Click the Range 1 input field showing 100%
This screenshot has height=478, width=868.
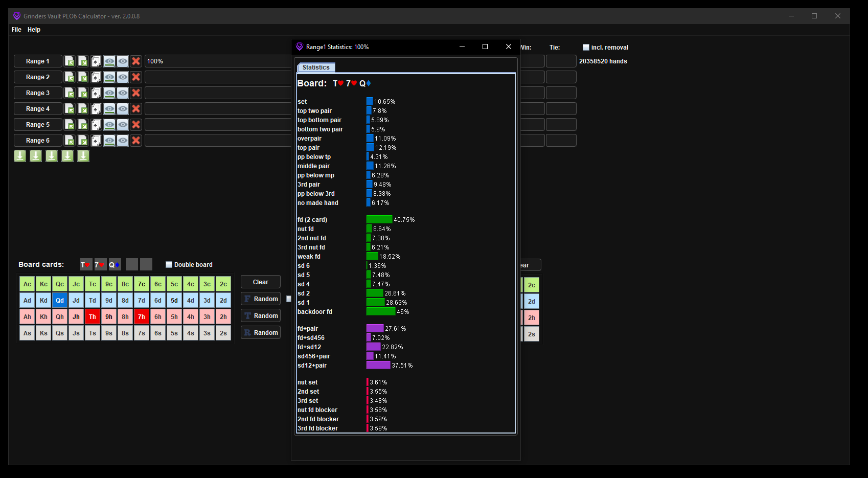(x=217, y=61)
